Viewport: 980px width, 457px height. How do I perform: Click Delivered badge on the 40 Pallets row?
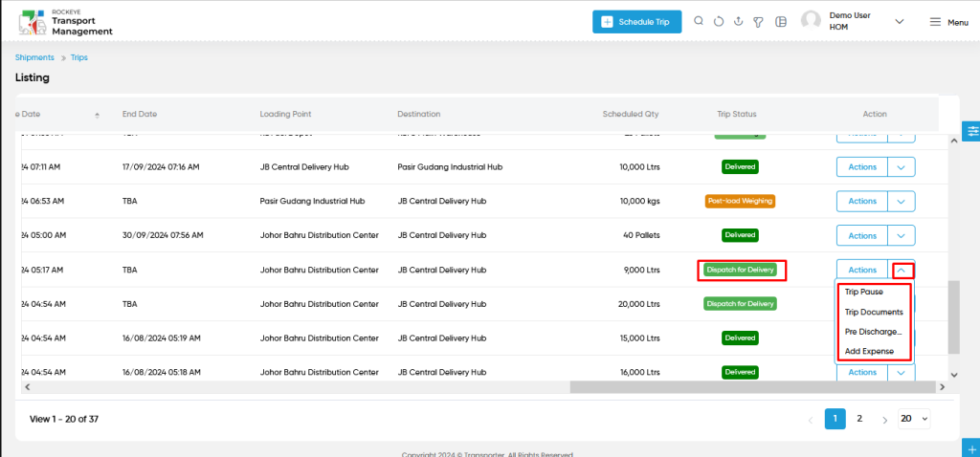pyautogui.click(x=741, y=235)
